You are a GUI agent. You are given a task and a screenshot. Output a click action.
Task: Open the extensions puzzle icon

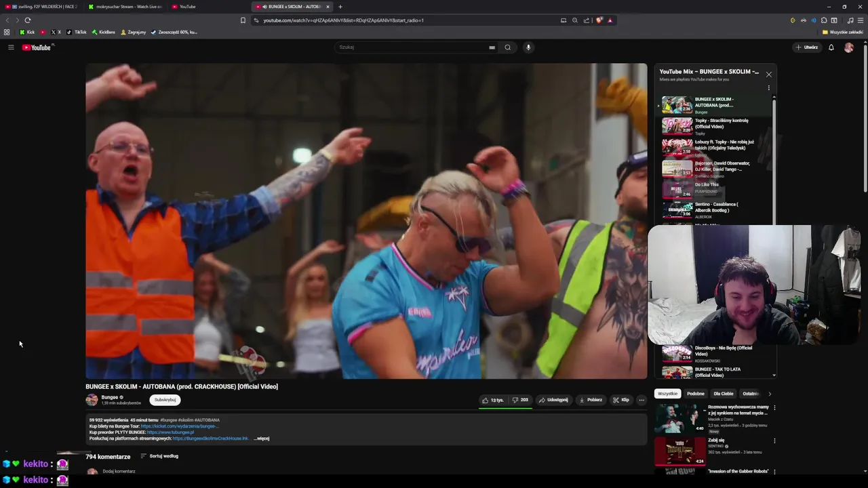click(824, 20)
